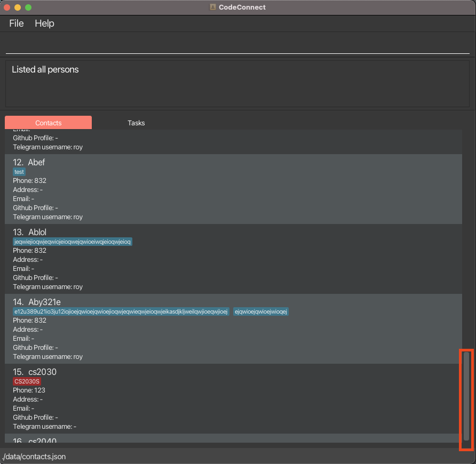Click 'Phone: 123' of cs2030
The width and height of the screenshot is (476, 464).
click(x=29, y=390)
